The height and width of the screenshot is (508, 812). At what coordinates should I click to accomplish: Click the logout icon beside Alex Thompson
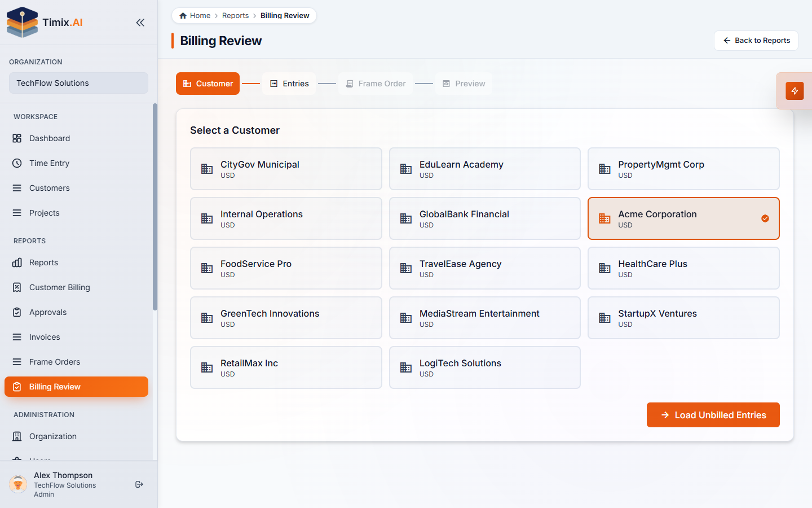[x=139, y=484]
